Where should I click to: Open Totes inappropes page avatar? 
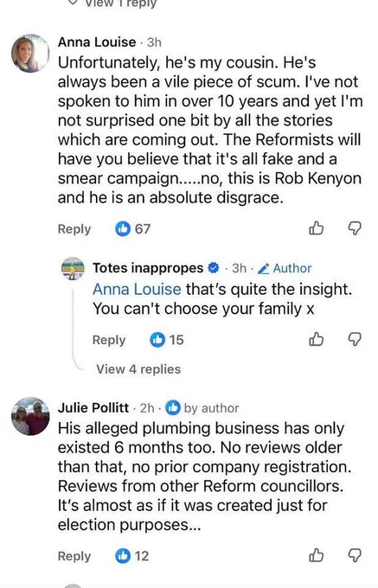74,269
